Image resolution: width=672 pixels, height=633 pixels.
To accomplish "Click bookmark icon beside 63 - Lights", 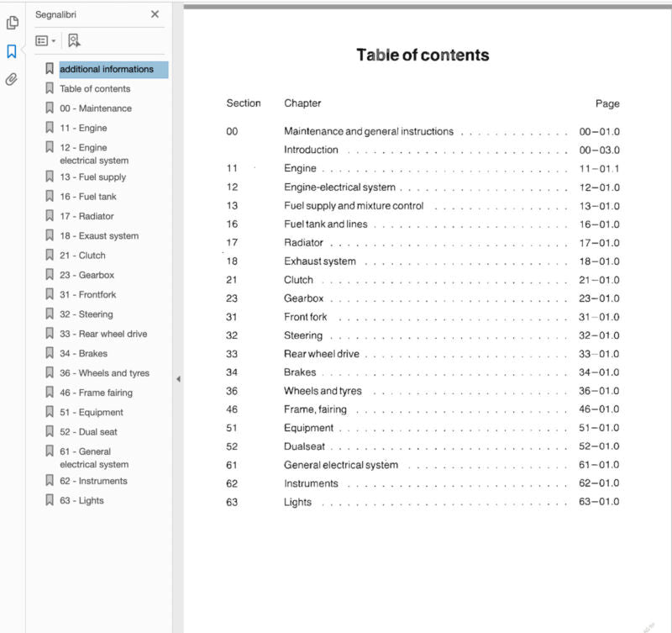I will coord(50,500).
